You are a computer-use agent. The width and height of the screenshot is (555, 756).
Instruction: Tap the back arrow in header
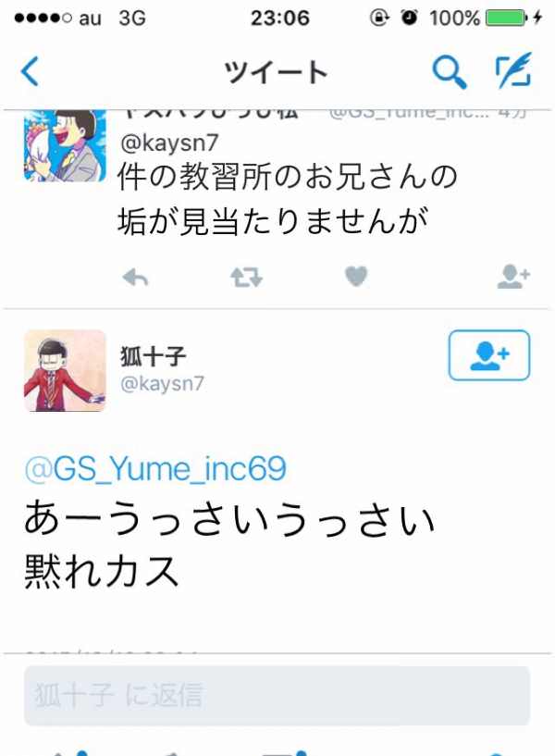(x=30, y=71)
